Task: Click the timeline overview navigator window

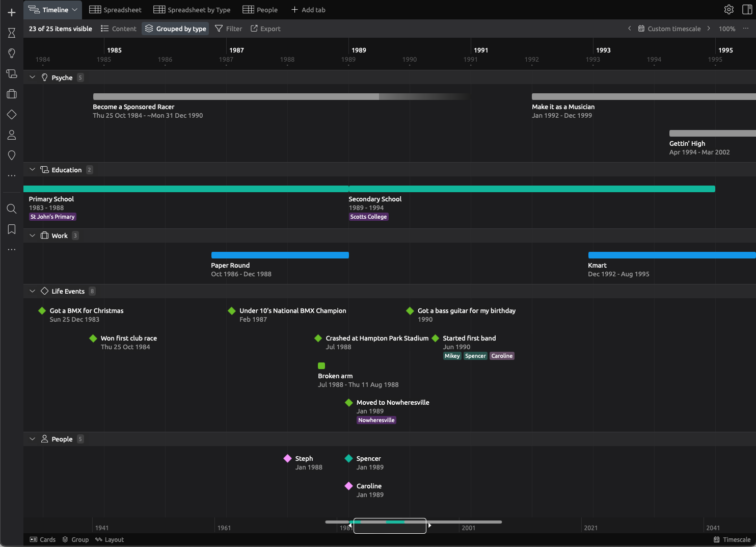Action: click(390, 526)
